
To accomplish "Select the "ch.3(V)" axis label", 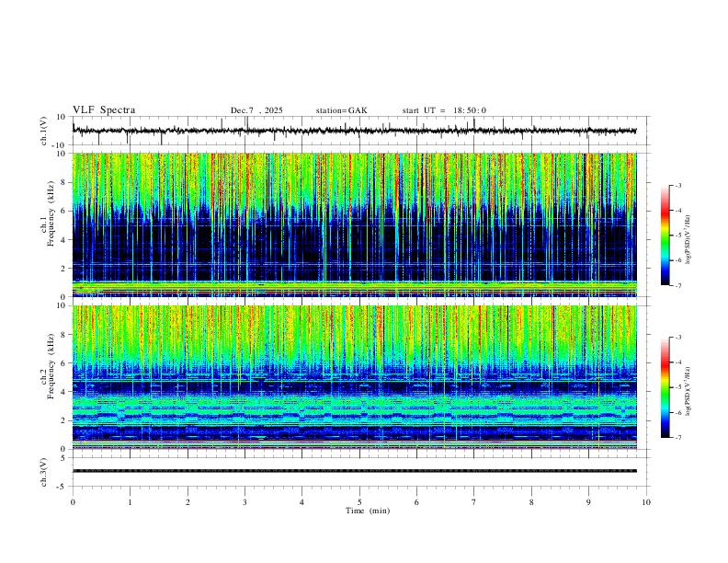I will tap(44, 472).
